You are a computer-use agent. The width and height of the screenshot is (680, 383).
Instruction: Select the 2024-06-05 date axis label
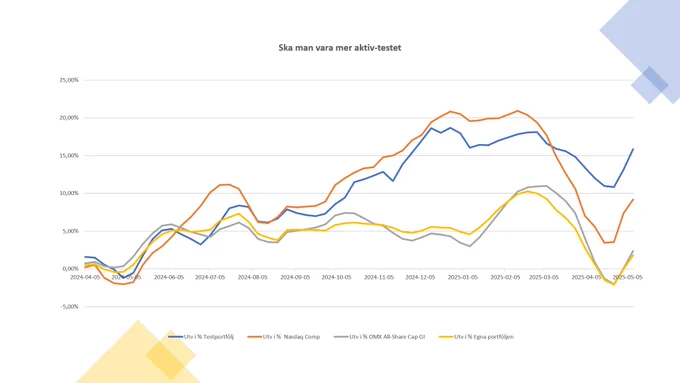pos(169,277)
